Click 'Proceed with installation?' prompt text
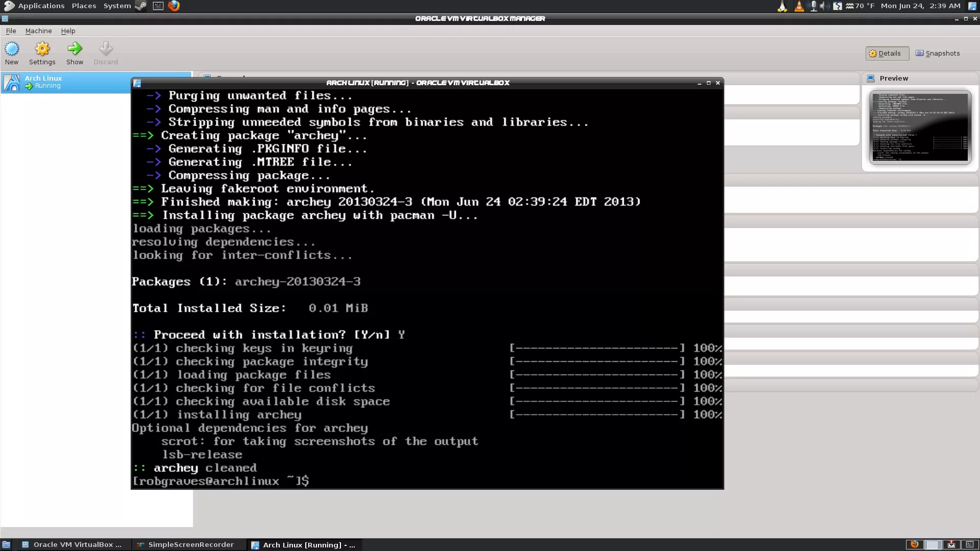980x551 pixels. click(249, 335)
